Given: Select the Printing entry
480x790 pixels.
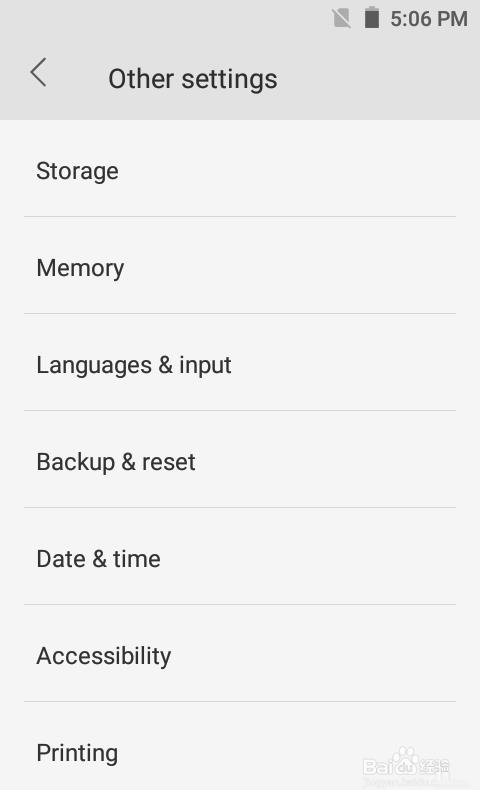Looking at the screenshot, I should coord(240,746).
